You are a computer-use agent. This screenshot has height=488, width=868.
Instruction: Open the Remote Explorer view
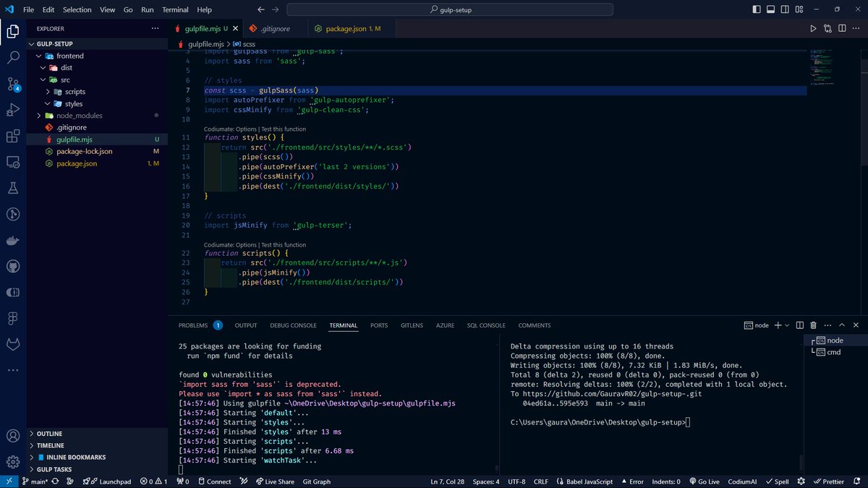coord(13,162)
